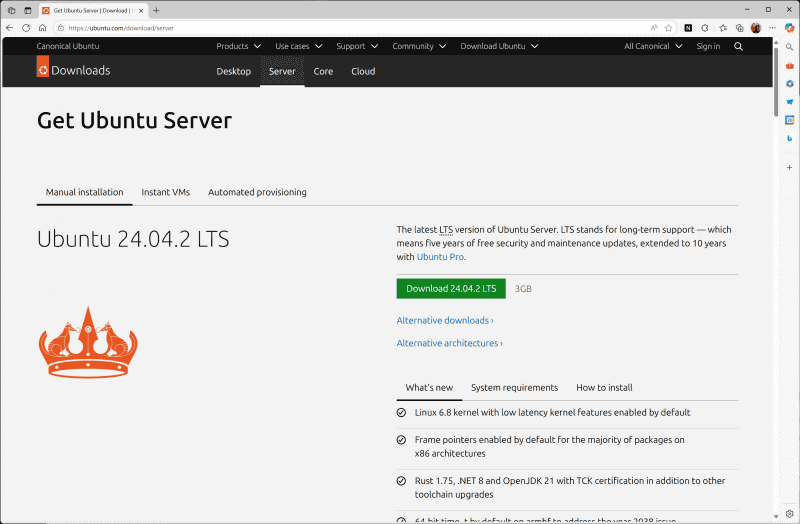
Task: Click the Get Ubuntu Server heading
Action: (134, 121)
